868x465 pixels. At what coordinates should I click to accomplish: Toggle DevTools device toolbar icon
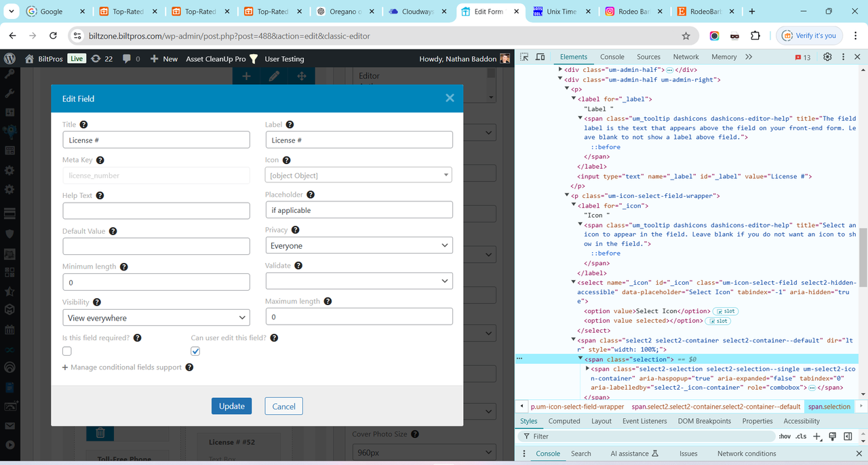(540, 57)
